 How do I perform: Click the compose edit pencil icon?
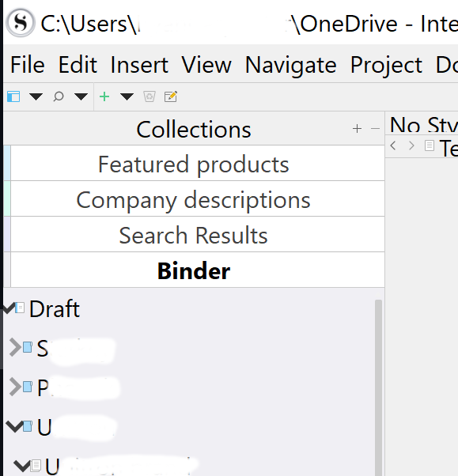[x=171, y=96]
